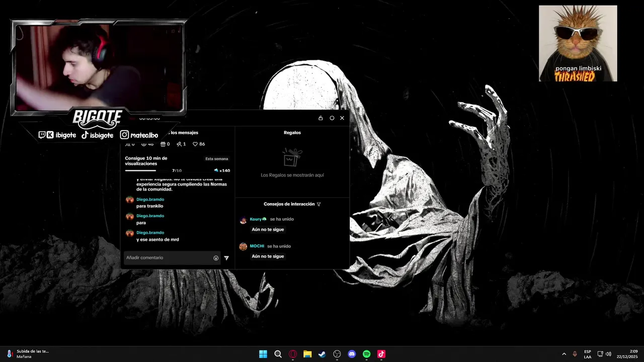Viewport: 644px width, 362px height.
Task: Open the Windows Start menu
Action: point(263,354)
